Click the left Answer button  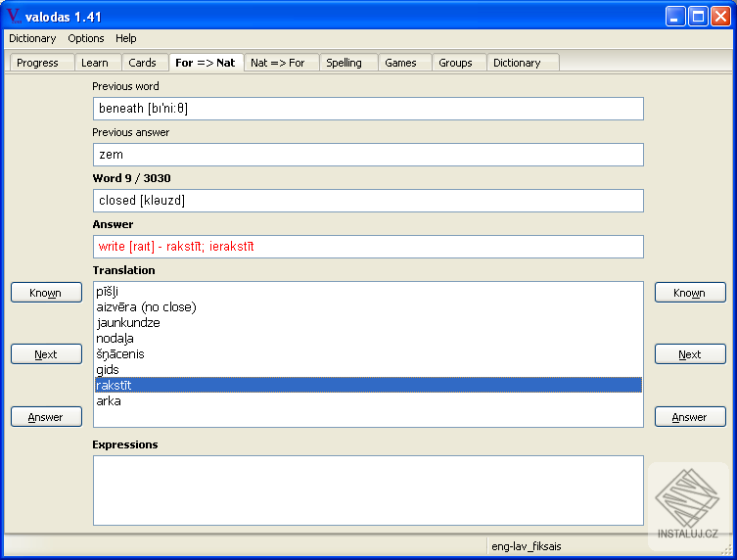pos(46,417)
